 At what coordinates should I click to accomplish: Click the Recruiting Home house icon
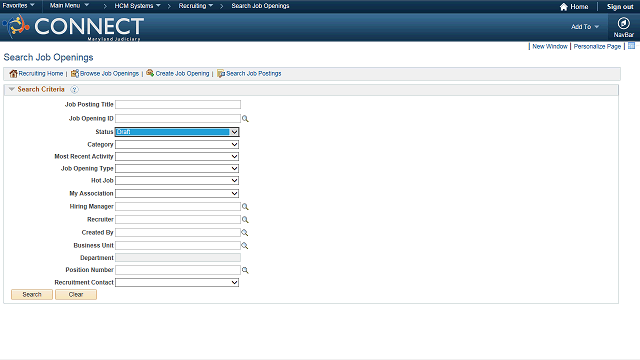click(13, 73)
